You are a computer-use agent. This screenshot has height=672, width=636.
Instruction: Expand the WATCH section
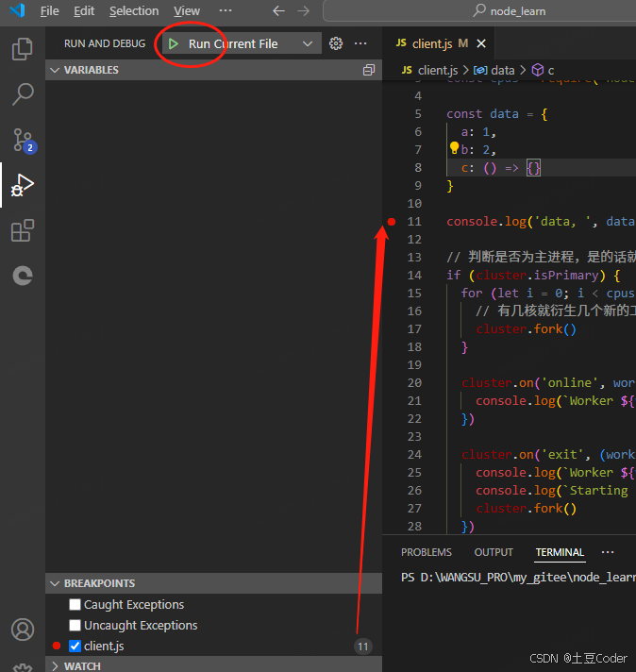[213, 666]
